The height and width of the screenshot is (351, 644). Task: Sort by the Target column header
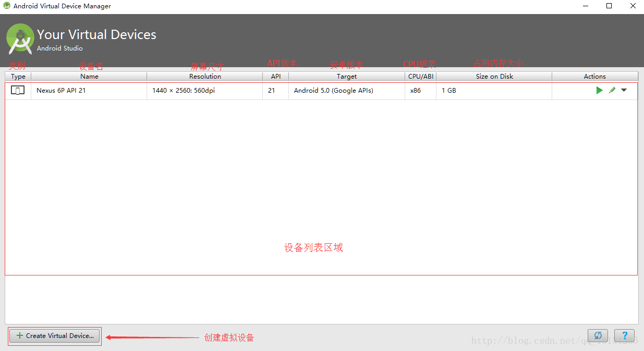point(347,77)
